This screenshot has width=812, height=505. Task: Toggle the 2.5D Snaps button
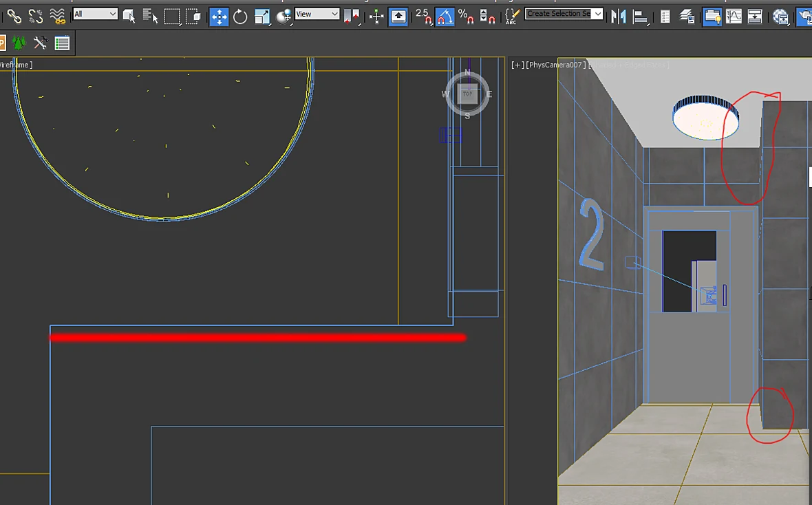pos(424,17)
